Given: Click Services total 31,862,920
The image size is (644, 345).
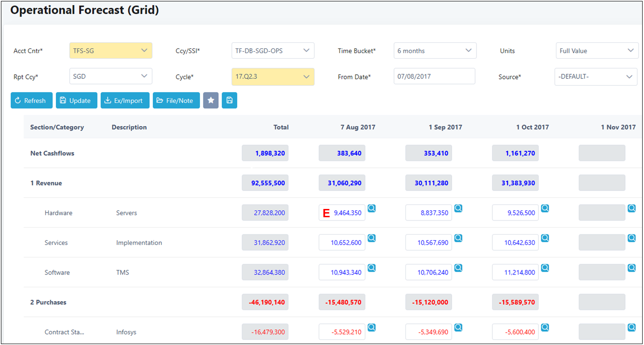Looking at the screenshot, I should click(x=265, y=243).
